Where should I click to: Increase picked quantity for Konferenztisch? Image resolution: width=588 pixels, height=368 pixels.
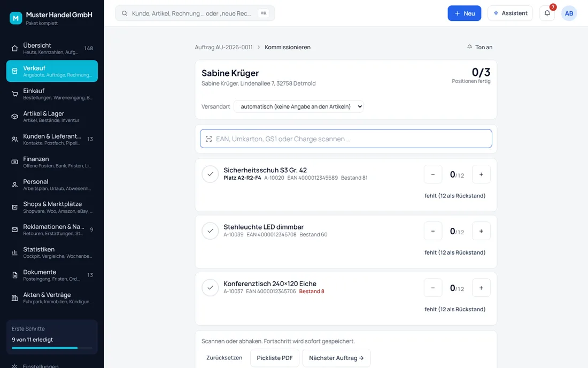[481, 288]
